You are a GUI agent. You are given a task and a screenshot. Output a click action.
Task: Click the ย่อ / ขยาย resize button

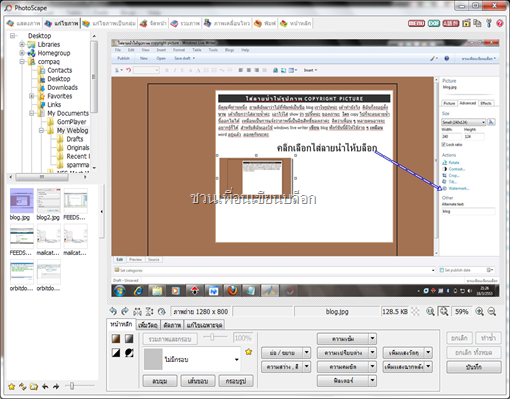(x=282, y=352)
